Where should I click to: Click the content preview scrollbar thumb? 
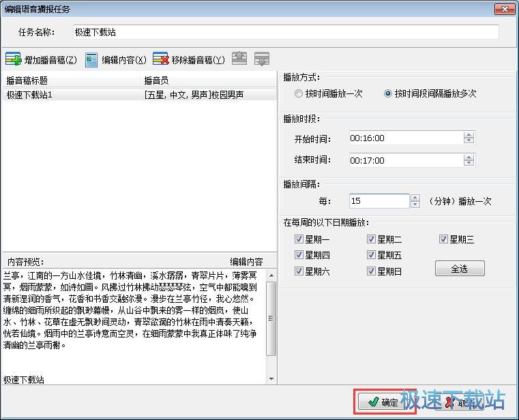(271, 318)
